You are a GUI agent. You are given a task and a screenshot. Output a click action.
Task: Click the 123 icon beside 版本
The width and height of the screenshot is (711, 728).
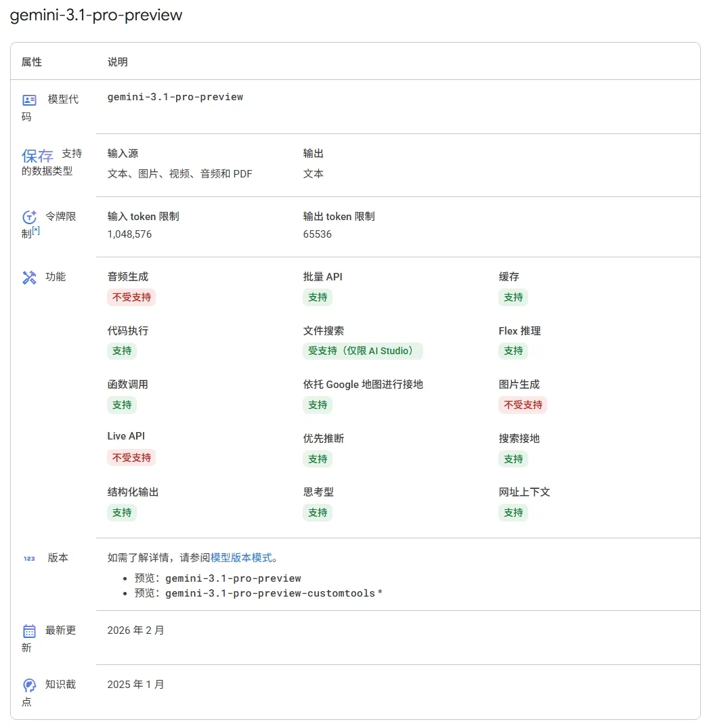point(28,558)
